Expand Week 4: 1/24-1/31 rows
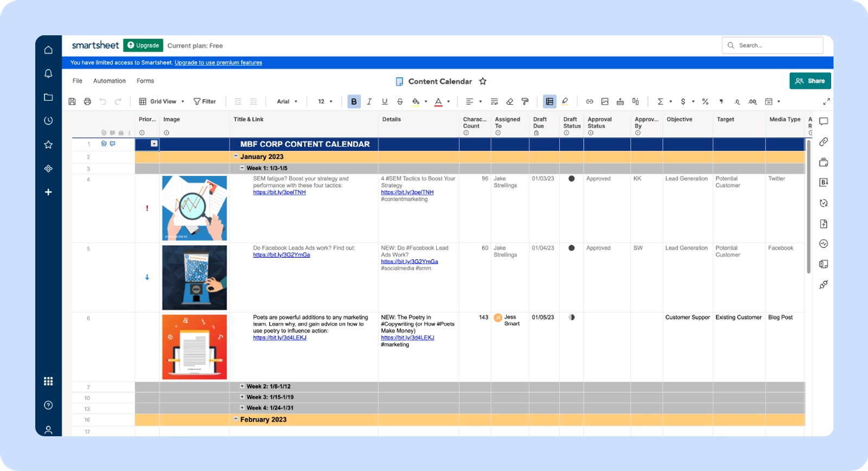The width and height of the screenshot is (868, 471). (x=242, y=408)
